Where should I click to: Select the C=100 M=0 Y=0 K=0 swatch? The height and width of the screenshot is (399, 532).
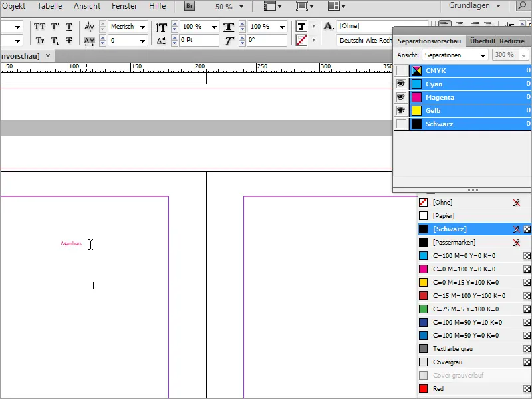tap(474, 256)
